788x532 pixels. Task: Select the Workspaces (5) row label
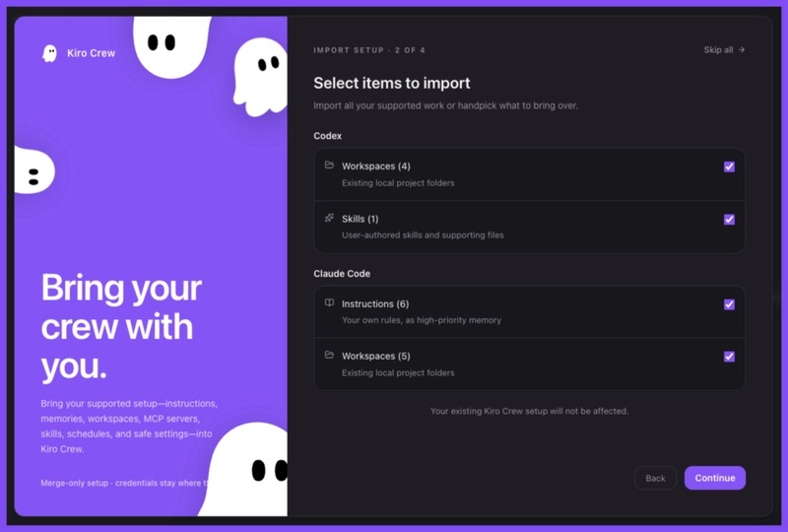point(376,357)
